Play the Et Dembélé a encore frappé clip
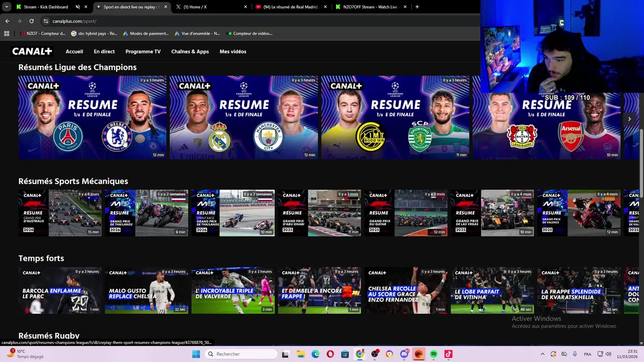This screenshot has height=362, width=644. 319,290
